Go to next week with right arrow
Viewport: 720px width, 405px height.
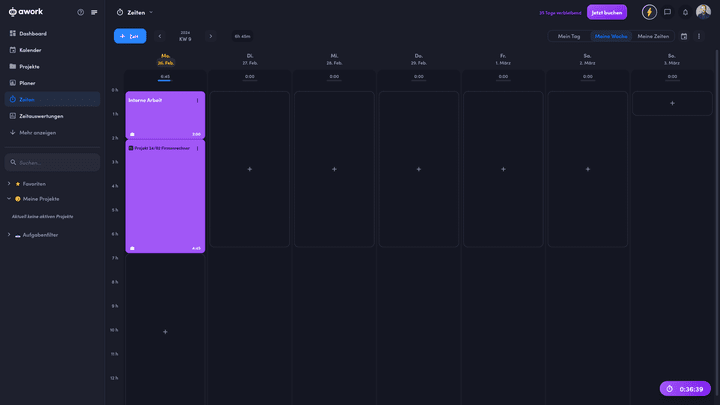[211, 36]
